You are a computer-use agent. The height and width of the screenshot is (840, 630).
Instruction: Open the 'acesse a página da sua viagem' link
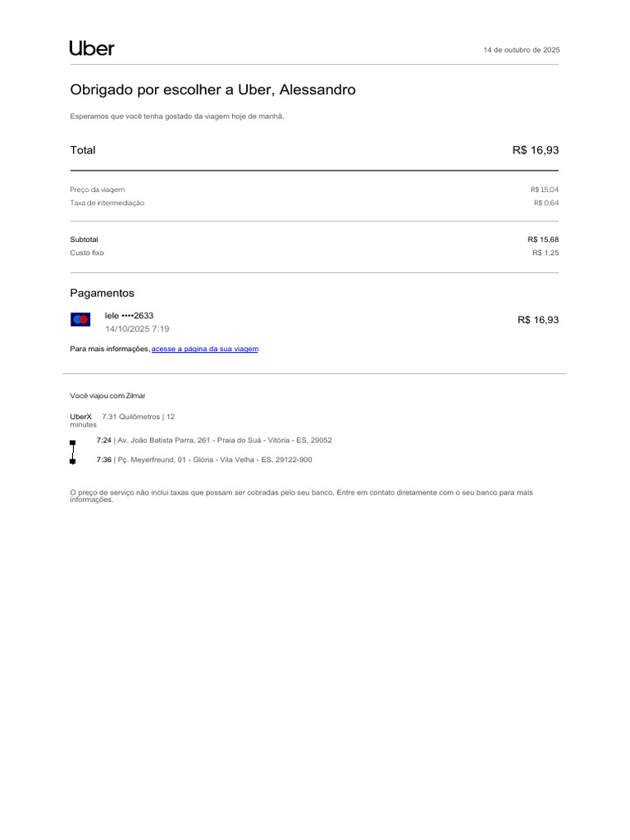click(x=204, y=349)
